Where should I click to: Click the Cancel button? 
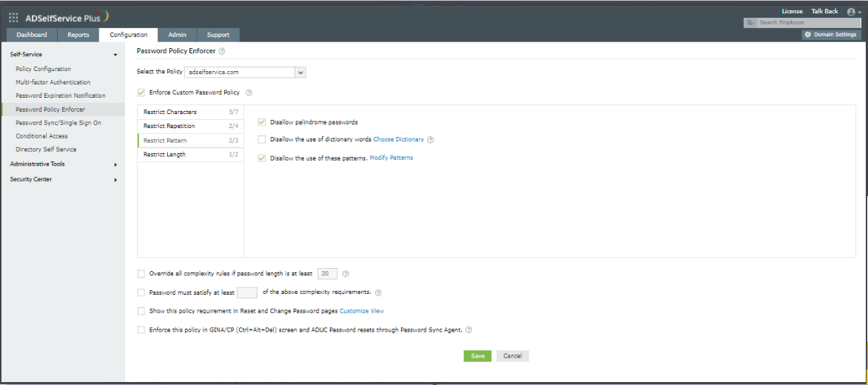[513, 355]
